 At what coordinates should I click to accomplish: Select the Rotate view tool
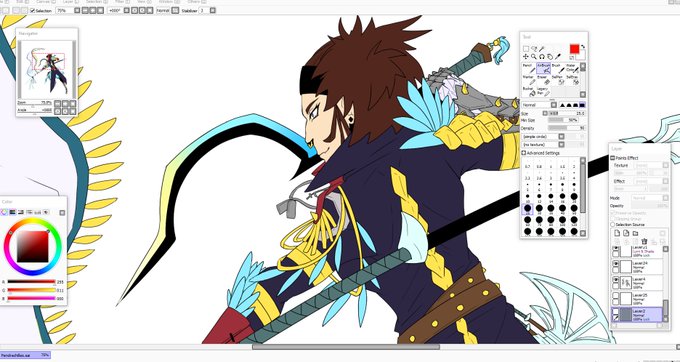point(542,57)
